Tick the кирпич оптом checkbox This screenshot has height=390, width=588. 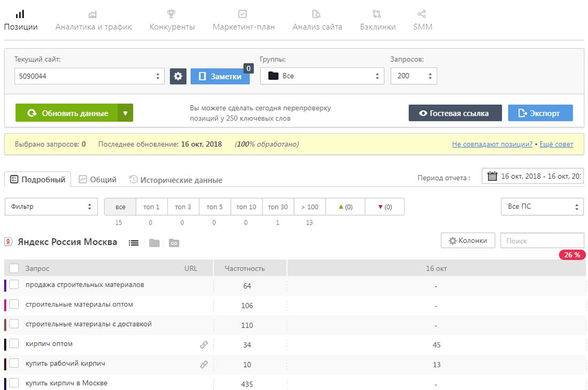[x=14, y=344]
